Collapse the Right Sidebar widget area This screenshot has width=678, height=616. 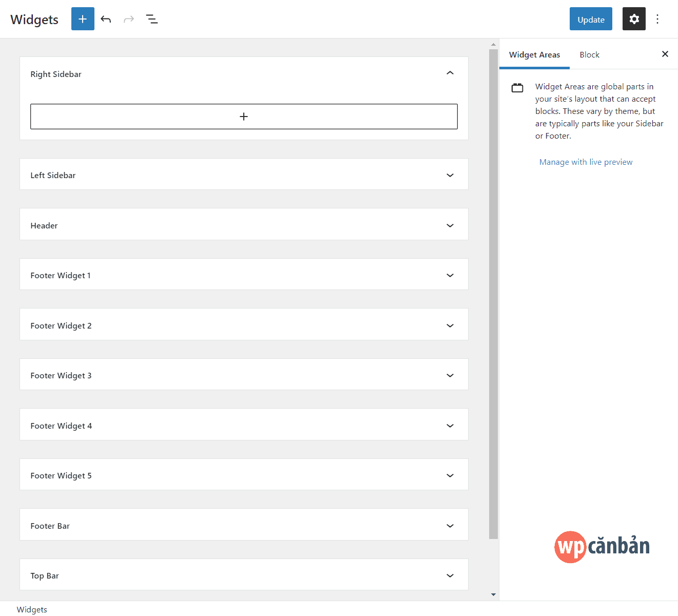[450, 73]
